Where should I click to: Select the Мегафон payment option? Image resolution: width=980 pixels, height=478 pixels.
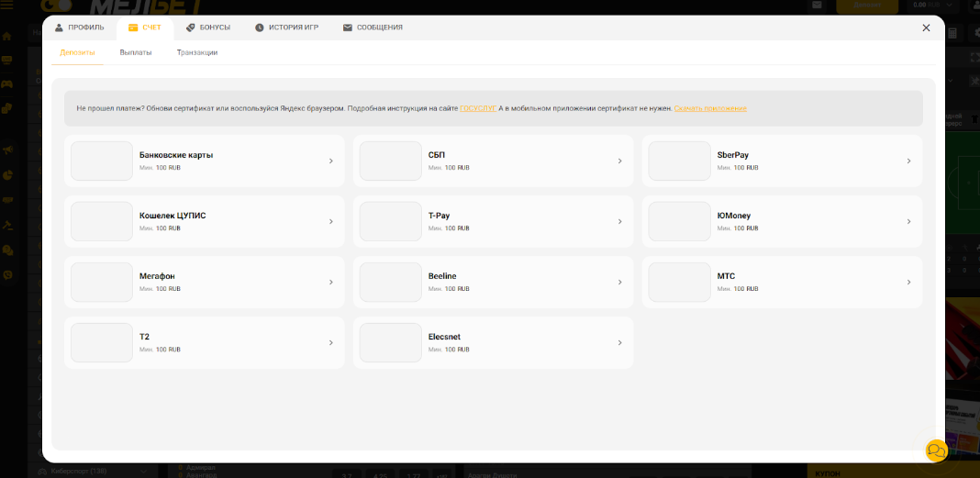[x=204, y=282]
